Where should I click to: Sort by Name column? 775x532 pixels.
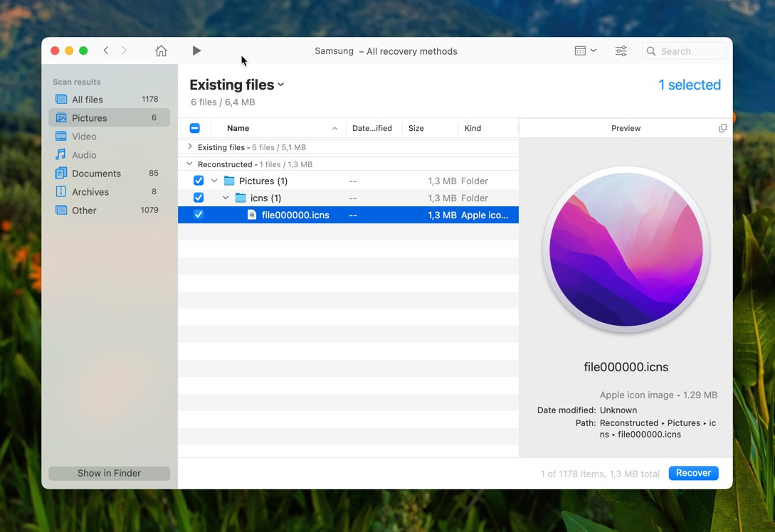coord(238,129)
